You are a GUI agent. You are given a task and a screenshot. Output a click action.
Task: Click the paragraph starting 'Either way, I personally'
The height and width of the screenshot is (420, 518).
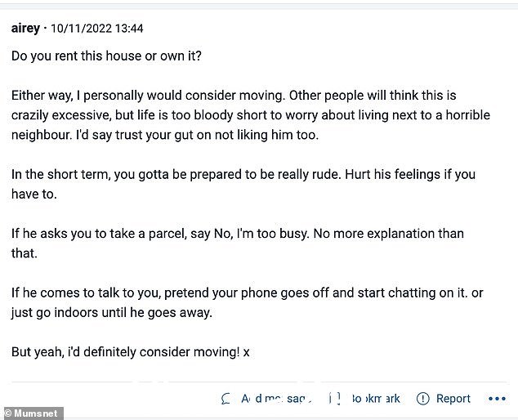click(x=250, y=115)
